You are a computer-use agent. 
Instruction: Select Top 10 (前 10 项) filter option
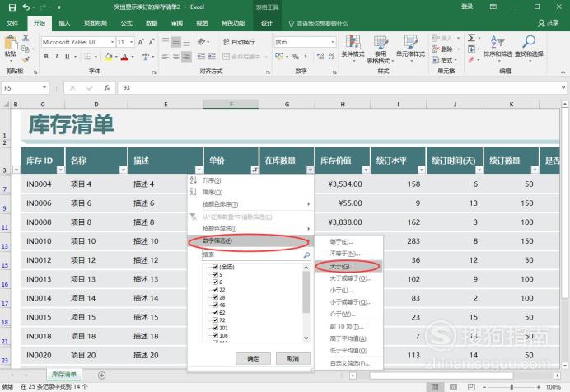tap(348, 327)
